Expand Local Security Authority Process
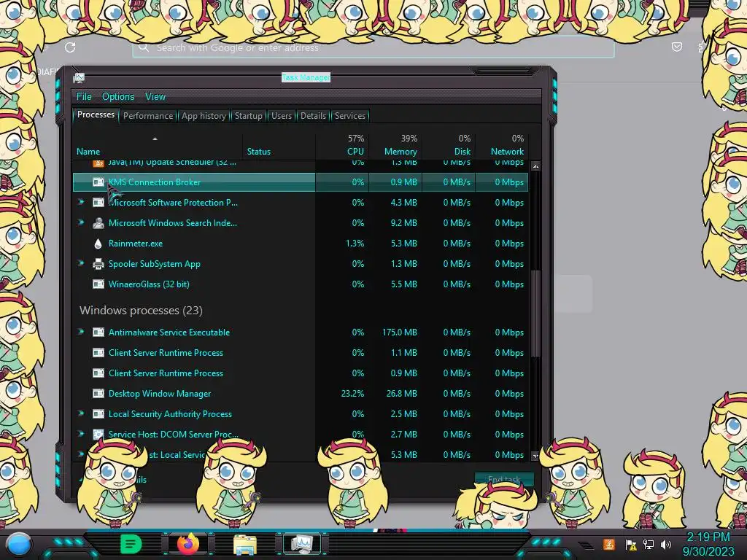This screenshot has height=560, width=747. pos(81,414)
